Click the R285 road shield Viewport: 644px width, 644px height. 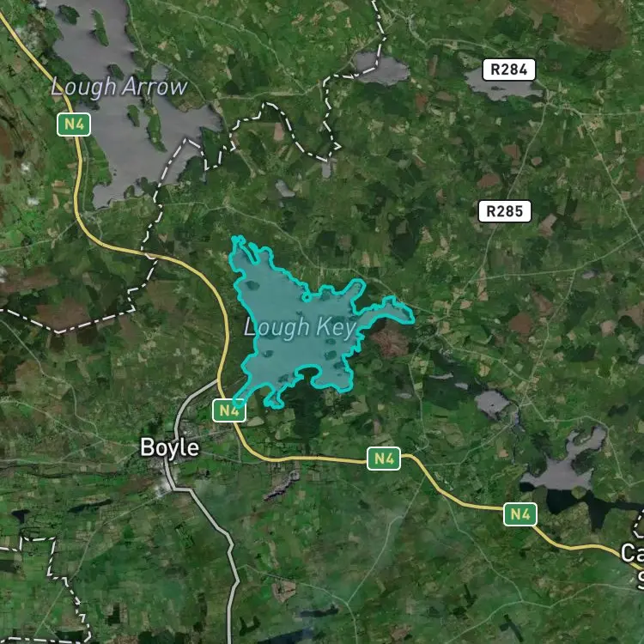[x=505, y=211]
